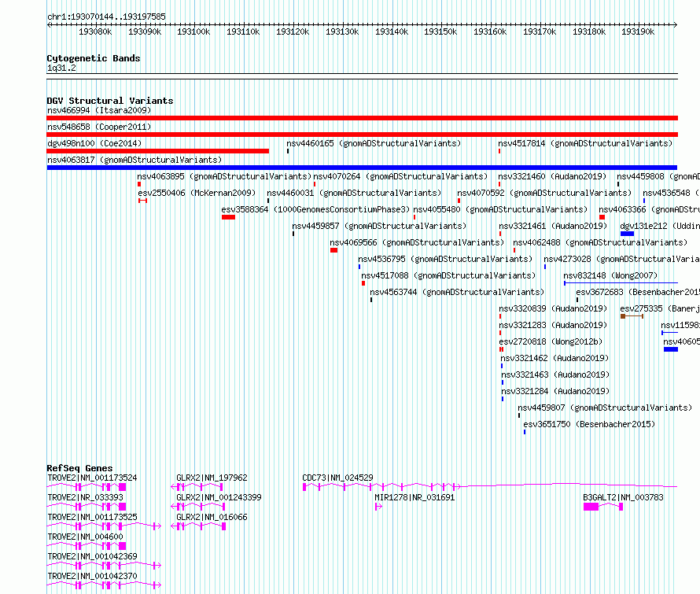Click nsv4459857 variant label
The height and width of the screenshot is (594, 700).
pyautogui.click(x=379, y=226)
